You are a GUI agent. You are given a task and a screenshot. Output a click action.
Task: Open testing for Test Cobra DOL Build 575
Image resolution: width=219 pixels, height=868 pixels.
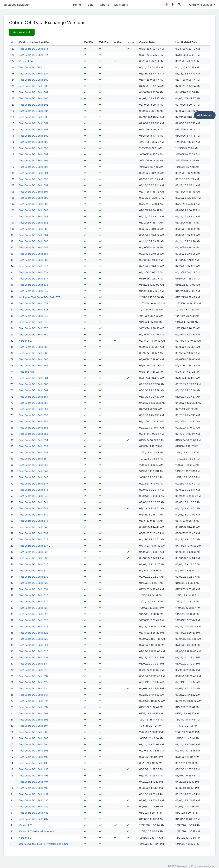(x=39, y=297)
